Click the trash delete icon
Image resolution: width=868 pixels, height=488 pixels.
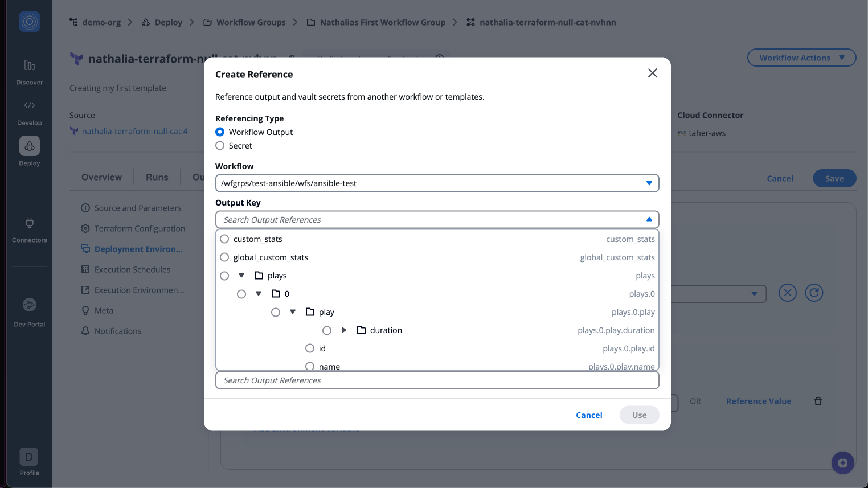coord(818,401)
